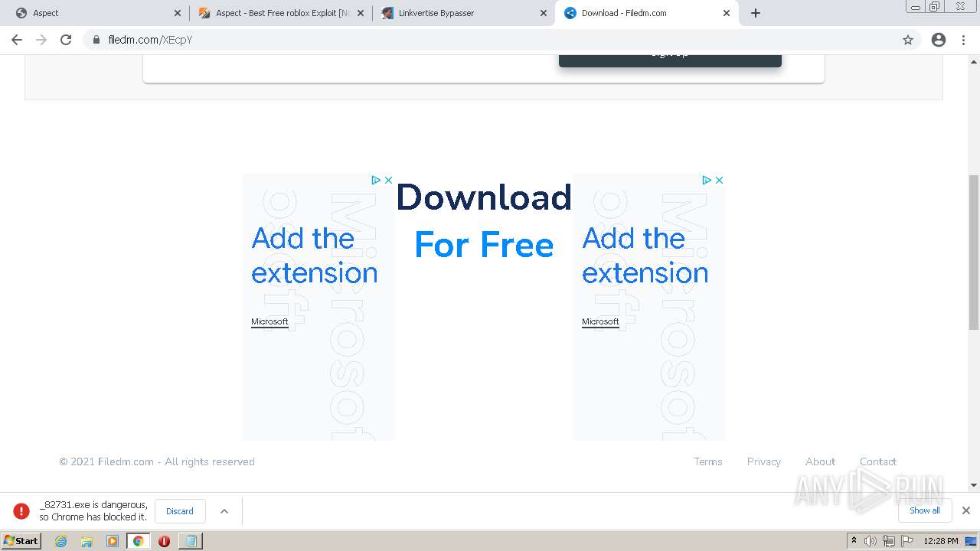Image resolution: width=980 pixels, height=551 pixels.
Task: Click the Show desktop button
Action: [x=971, y=541]
